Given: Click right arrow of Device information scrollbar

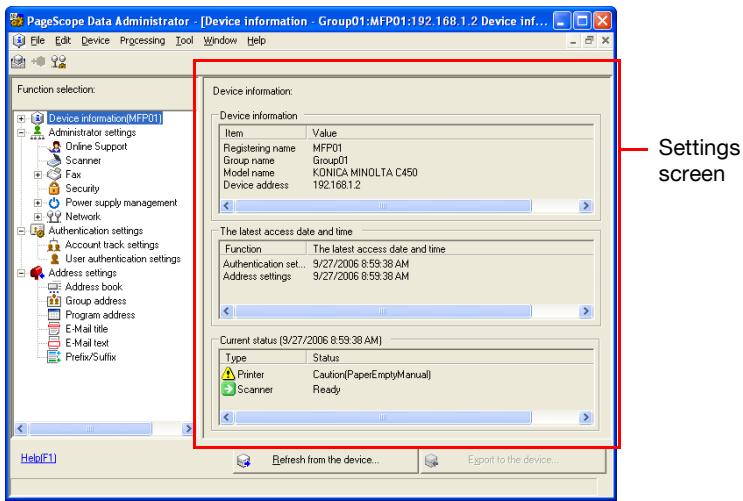Looking at the screenshot, I should pos(586,206).
